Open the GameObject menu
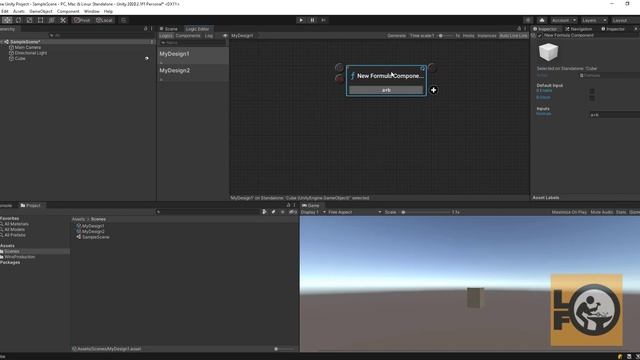 (41, 11)
